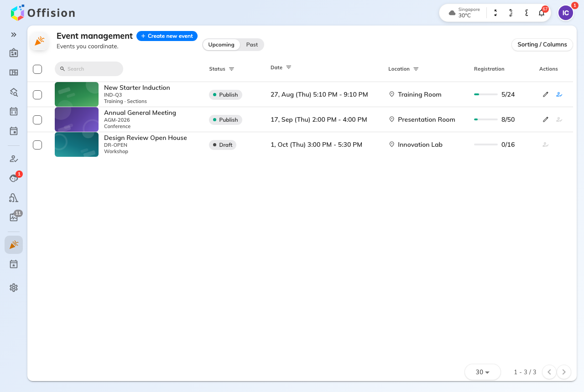This screenshot has width=584, height=392.
Task: Click the Publish badge for New Starter Induction
Action: 225,95
